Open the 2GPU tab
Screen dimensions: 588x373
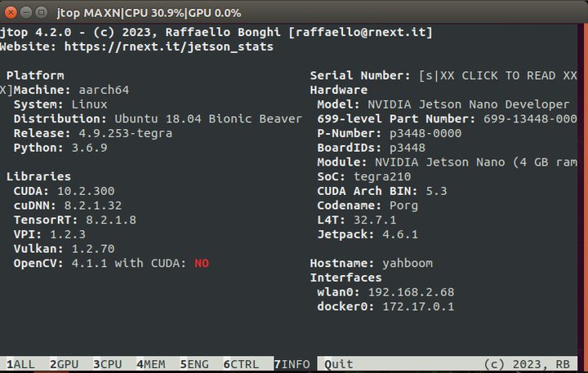coord(65,364)
